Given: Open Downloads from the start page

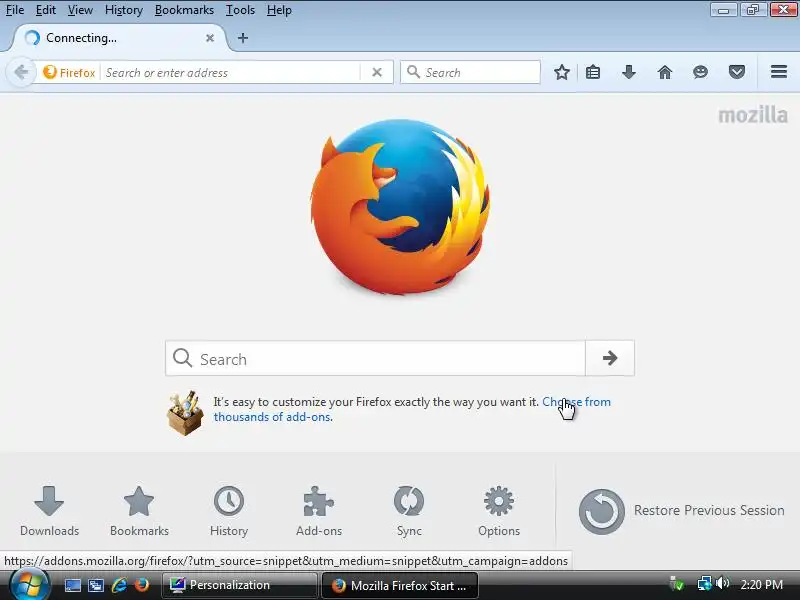Looking at the screenshot, I should coord(49,511).
